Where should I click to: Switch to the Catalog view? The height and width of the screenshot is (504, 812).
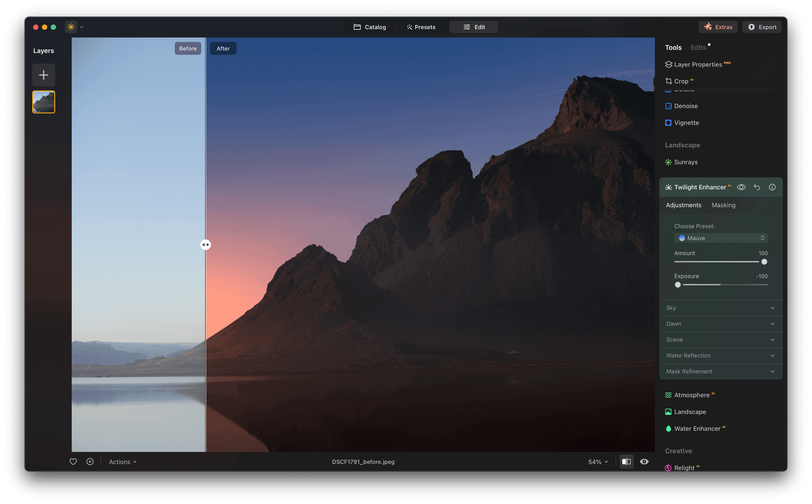point(370,27)
